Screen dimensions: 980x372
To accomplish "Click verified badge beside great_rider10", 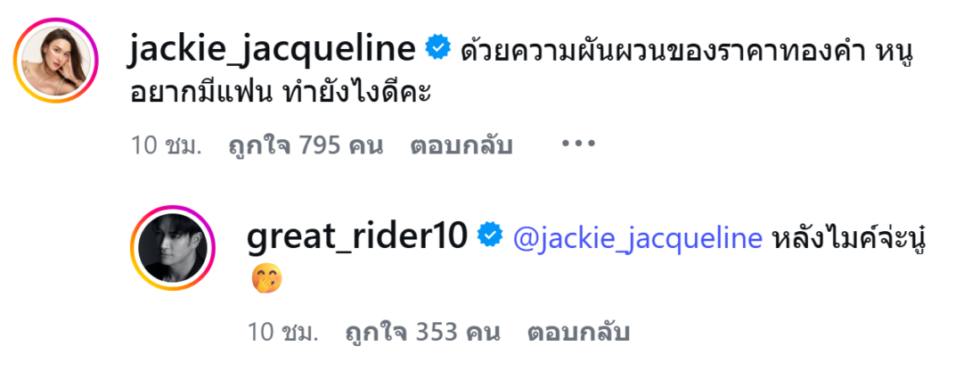I will (489, 236).
